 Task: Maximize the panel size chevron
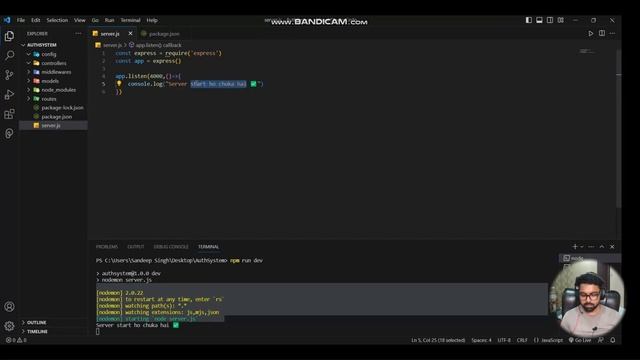click(602, 247)
